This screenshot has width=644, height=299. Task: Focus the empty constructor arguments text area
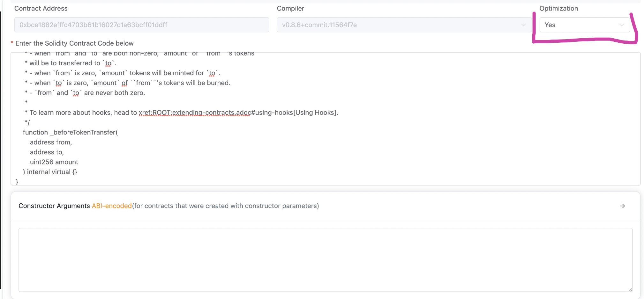pos(325,259)
